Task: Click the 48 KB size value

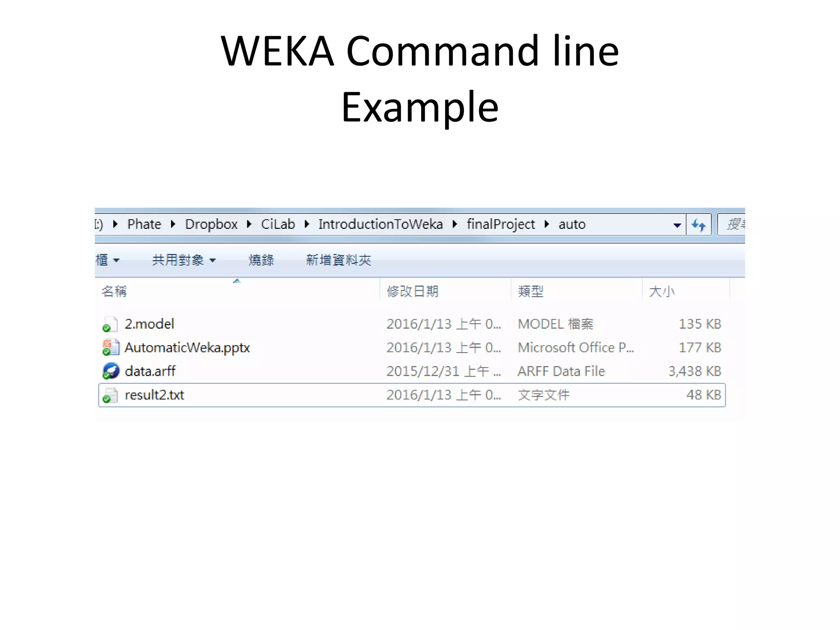Action: (x=704, y=395)
